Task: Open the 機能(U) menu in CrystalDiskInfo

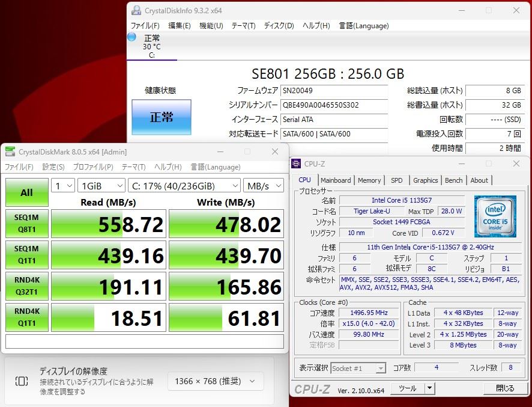Action: click(x=211, y=25)
